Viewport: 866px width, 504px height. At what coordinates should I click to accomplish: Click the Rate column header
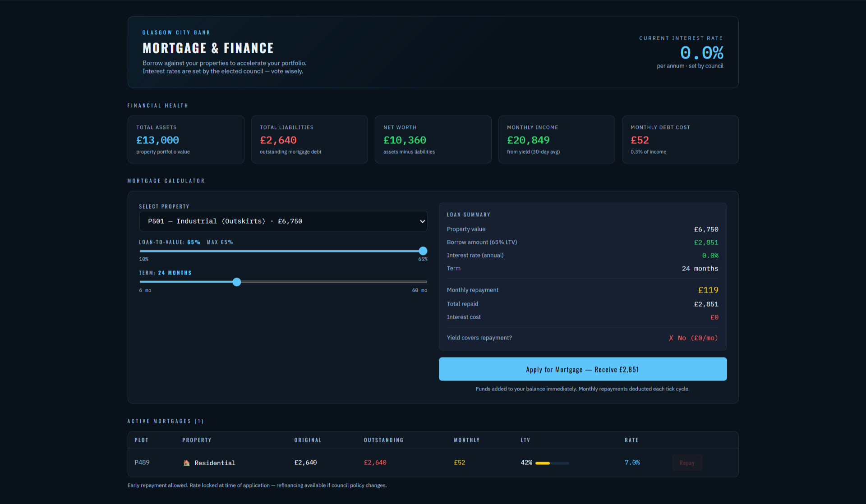click(x=631, y=440)
